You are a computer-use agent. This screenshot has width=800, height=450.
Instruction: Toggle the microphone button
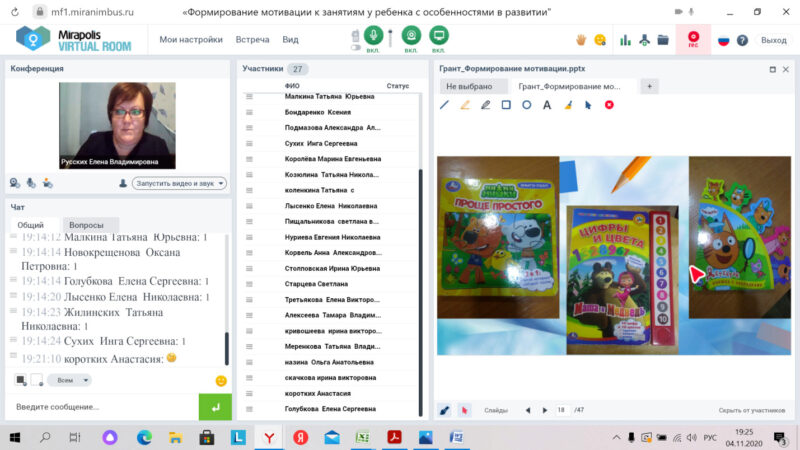point(373,36)
